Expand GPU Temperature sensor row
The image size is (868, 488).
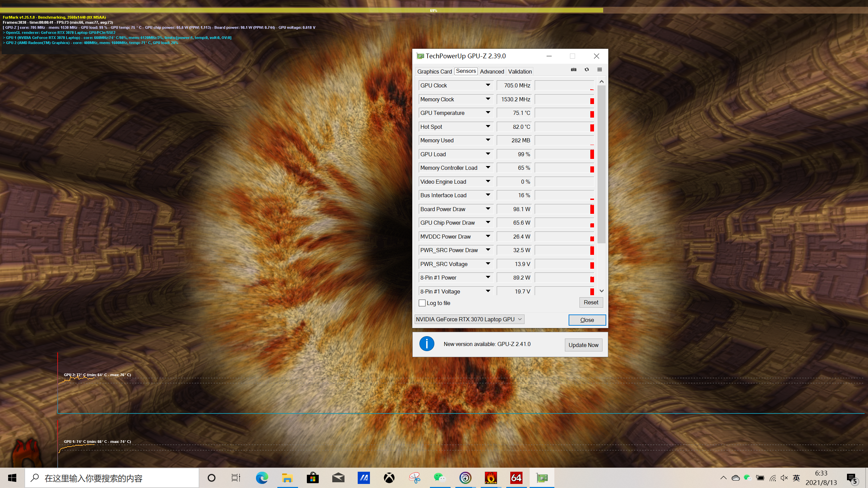[489, 113]
